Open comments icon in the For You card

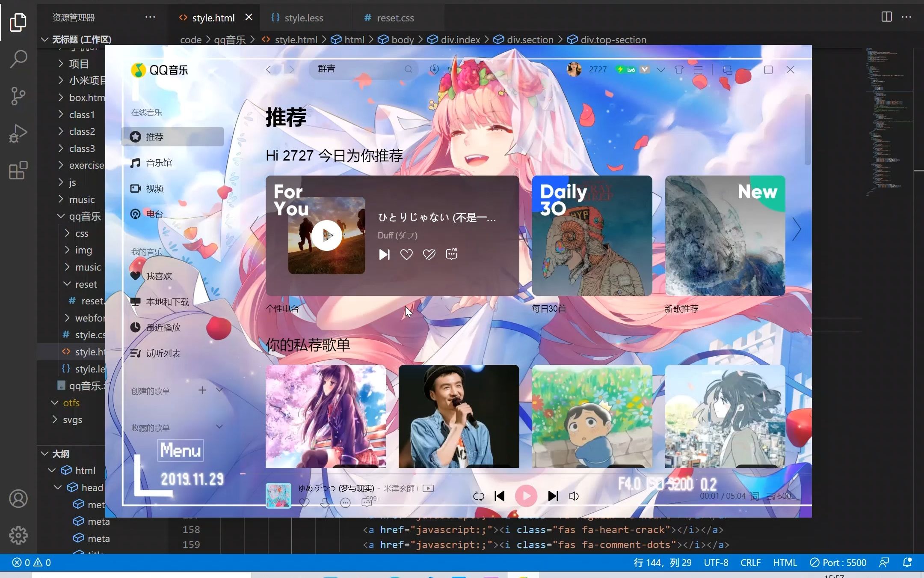[452, 254]
